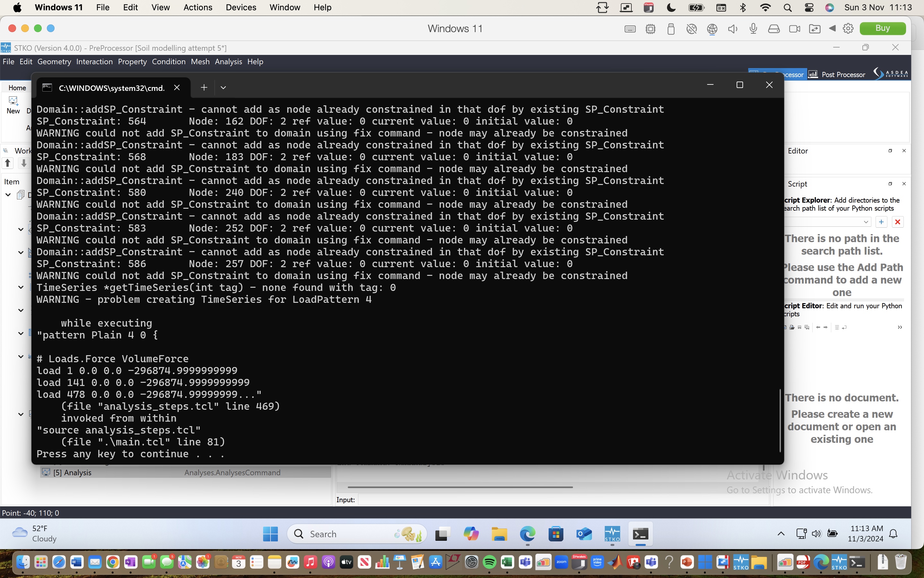Open the Geometry menu in STKO
The image size is (924, 578).
54,62
